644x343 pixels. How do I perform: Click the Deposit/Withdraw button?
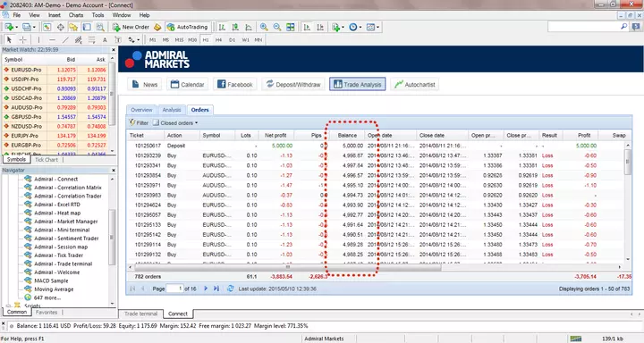click(x=293, y=85)
